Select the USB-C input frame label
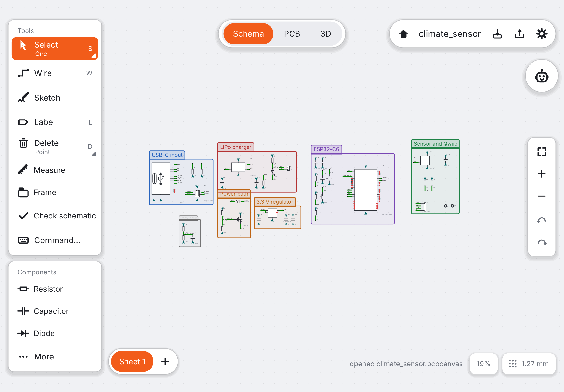 point(167,155)
